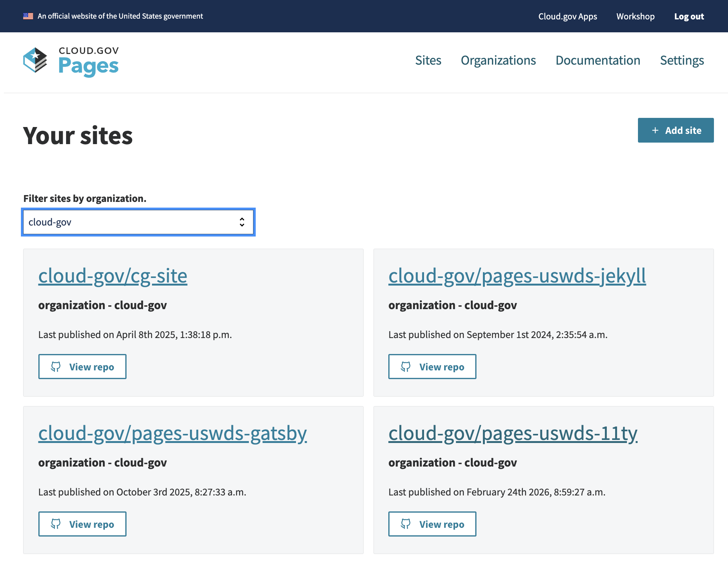Click 'Last published on September 1st 2024' text
Viewport: 728px width, 562px height.
click(498, 335)
